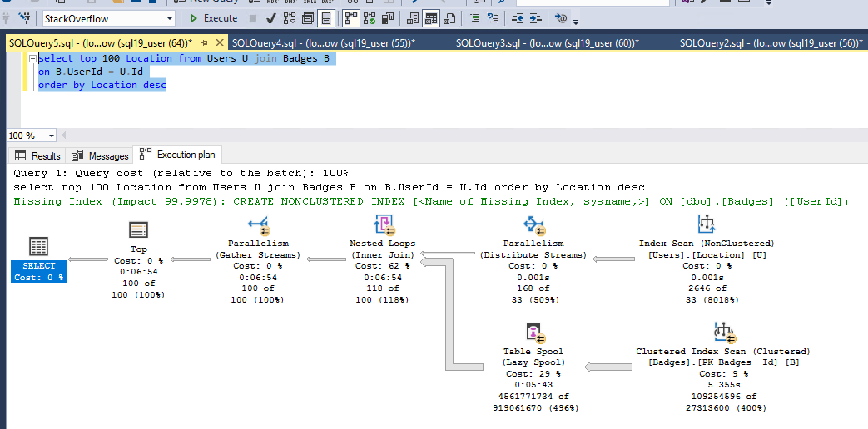Switch output to Results to Text

click(x=413, y=19)
